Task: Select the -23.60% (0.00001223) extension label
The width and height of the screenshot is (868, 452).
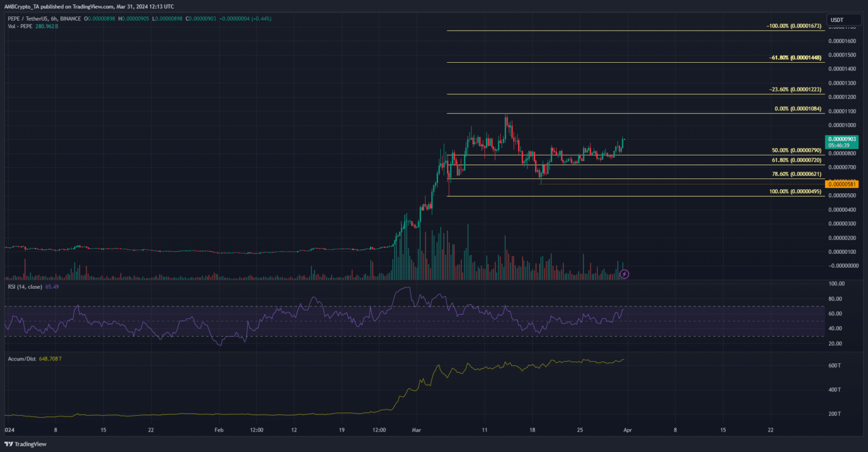Action: click(795, 89)
